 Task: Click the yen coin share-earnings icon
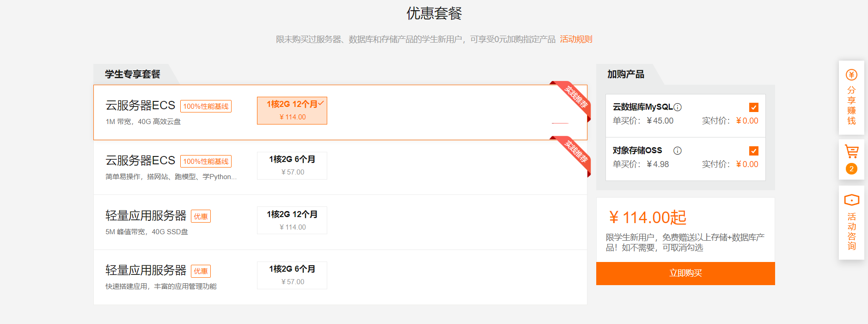pyautogui.click(x=851, y=75)
